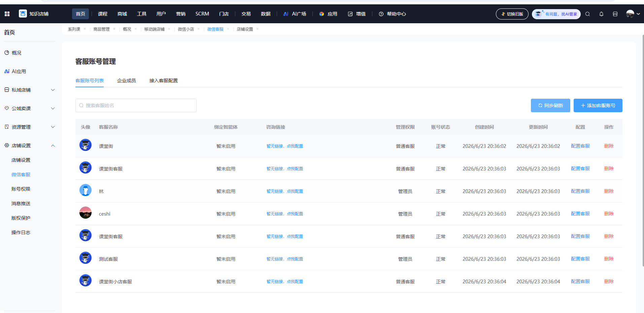The width and height of the screenshot is (644, 313).
Task: Expand the 私域店铺 sidebar section
Action: click(x=53, y=90)
